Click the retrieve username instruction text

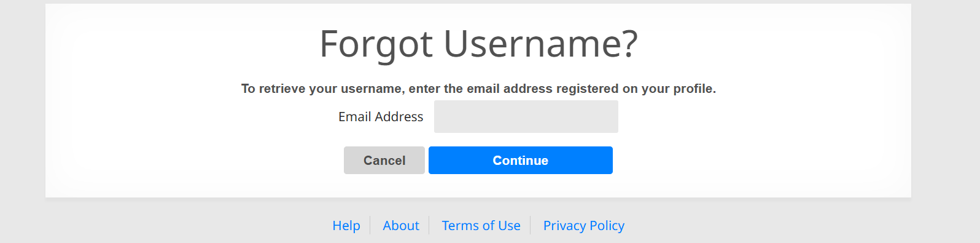point(478,89)
